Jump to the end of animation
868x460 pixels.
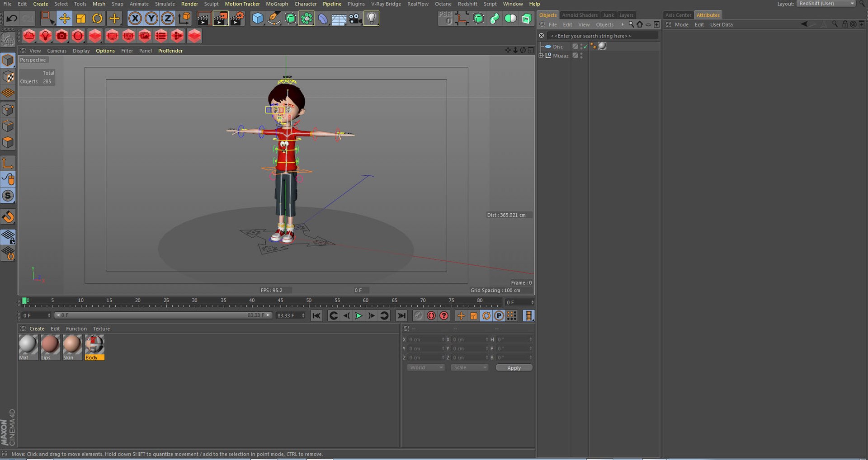401,316
